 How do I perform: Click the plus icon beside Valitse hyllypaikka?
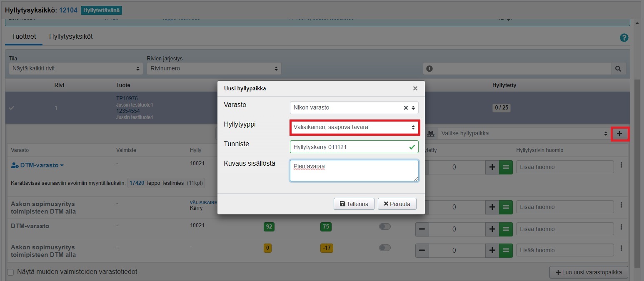[619, 134]
